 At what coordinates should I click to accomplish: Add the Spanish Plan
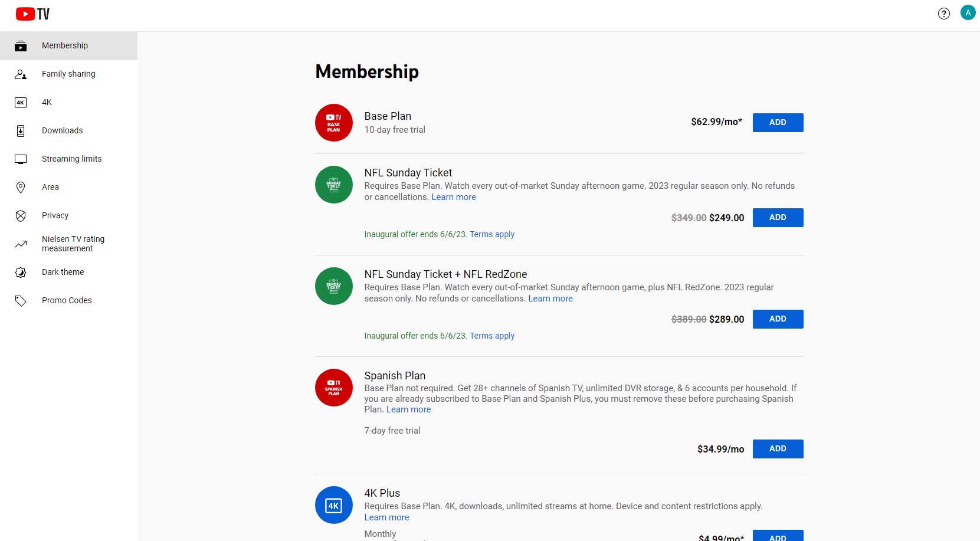click(x=778, y=449)
